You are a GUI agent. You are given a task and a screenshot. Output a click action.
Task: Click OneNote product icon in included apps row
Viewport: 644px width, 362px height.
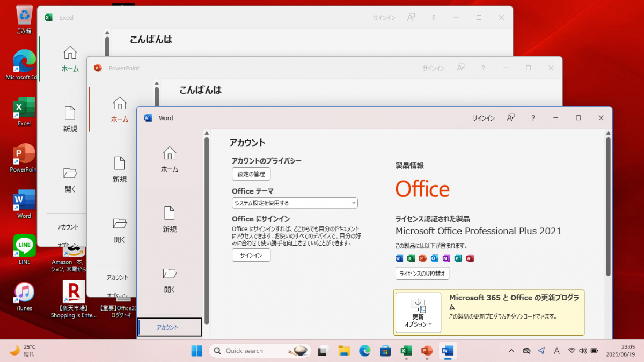coord(446,258)
